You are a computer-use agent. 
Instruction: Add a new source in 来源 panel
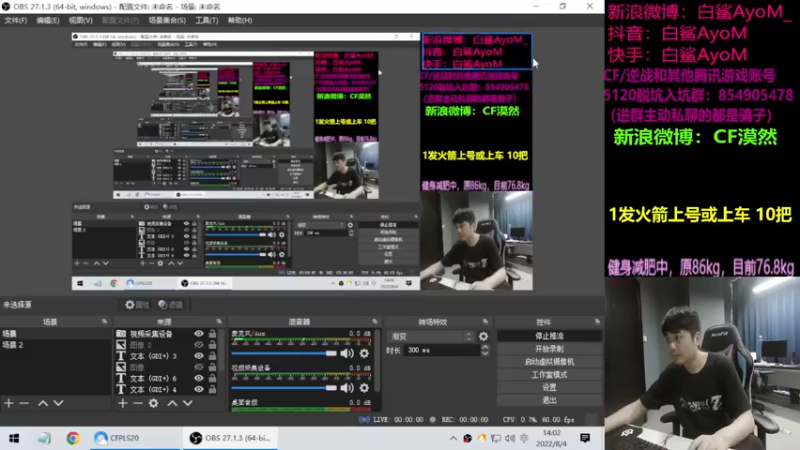(x=122, y=403)
